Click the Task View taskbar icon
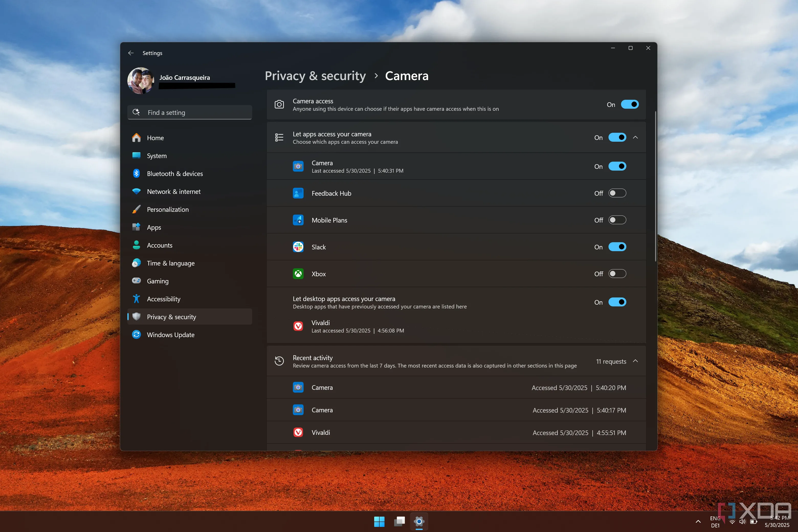Viewport: 798px width, 532px height. (x=399, y=522)
